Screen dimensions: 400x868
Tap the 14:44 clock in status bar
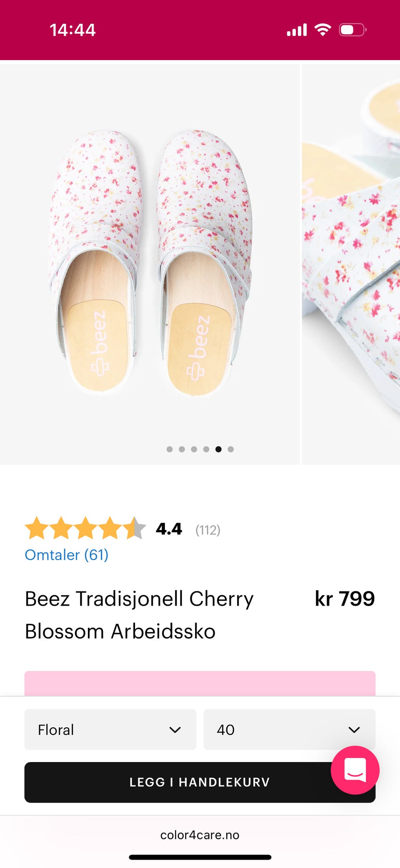tap(72, 30)
